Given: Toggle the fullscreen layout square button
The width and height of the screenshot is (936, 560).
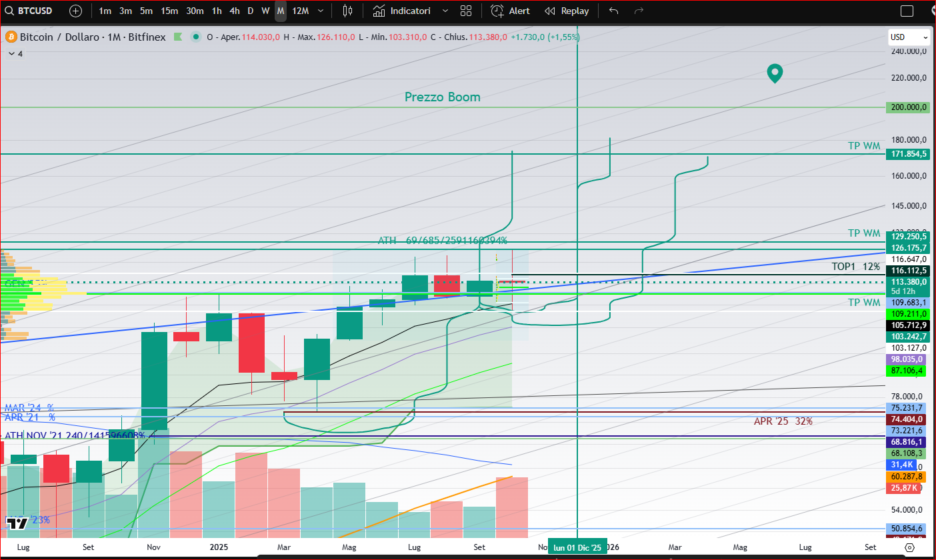Looking at the screenshot, I should tap(907, 11).
